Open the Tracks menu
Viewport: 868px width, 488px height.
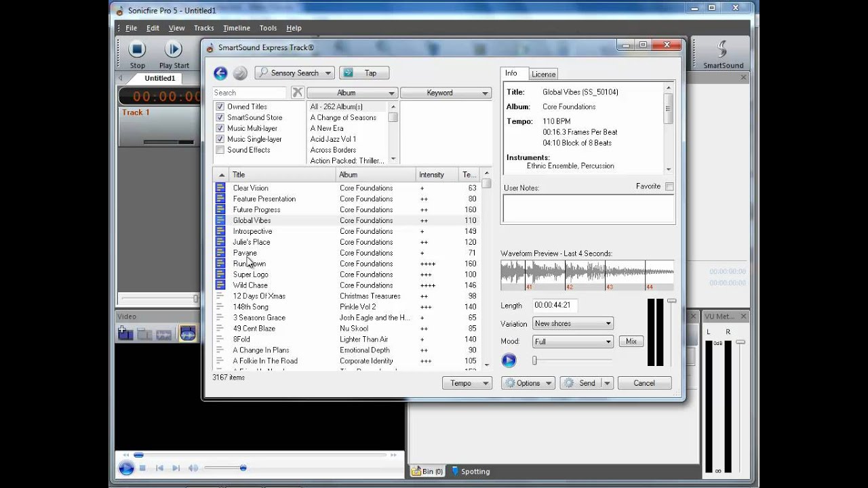coord(204,28)
